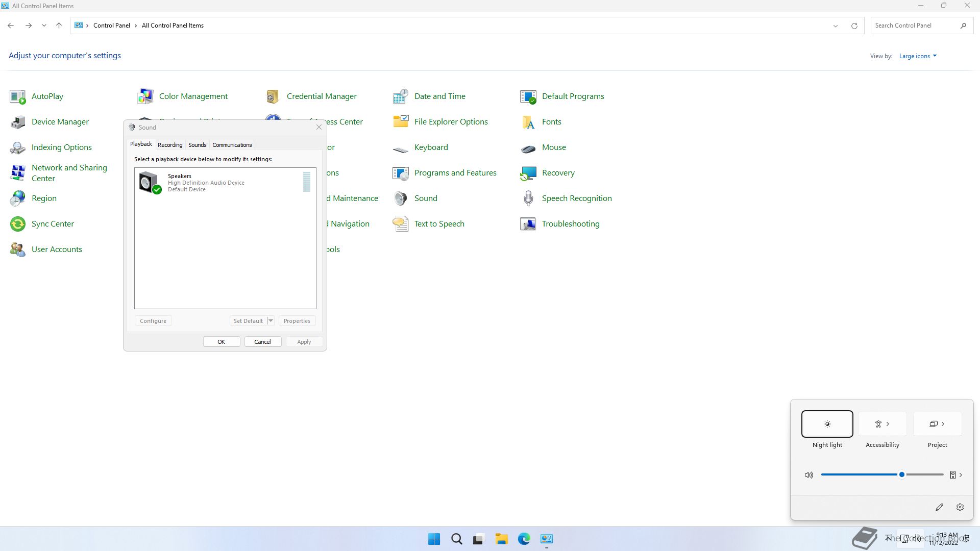
Task: Click the Credential Manager icon
Action: point(273,96)
